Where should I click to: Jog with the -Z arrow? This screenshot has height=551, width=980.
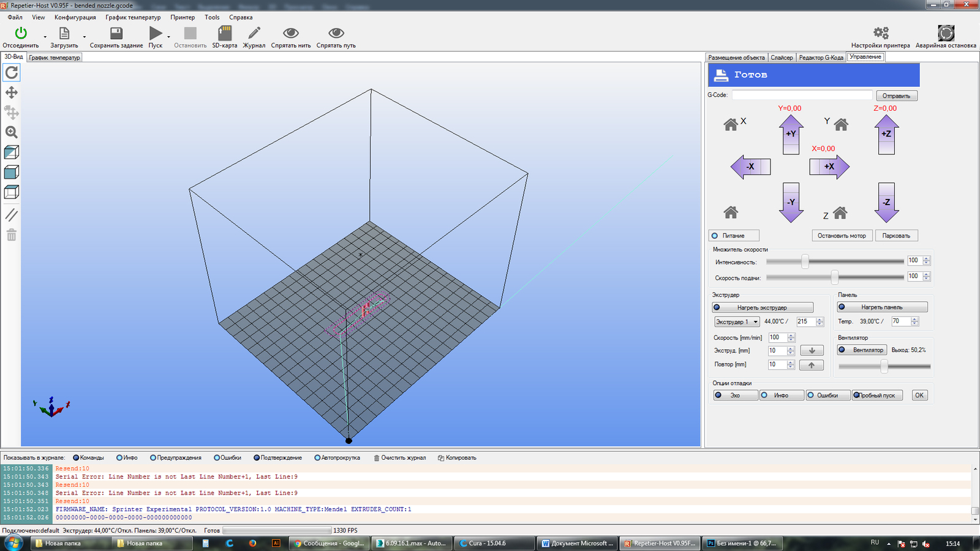tap(886, 203)
